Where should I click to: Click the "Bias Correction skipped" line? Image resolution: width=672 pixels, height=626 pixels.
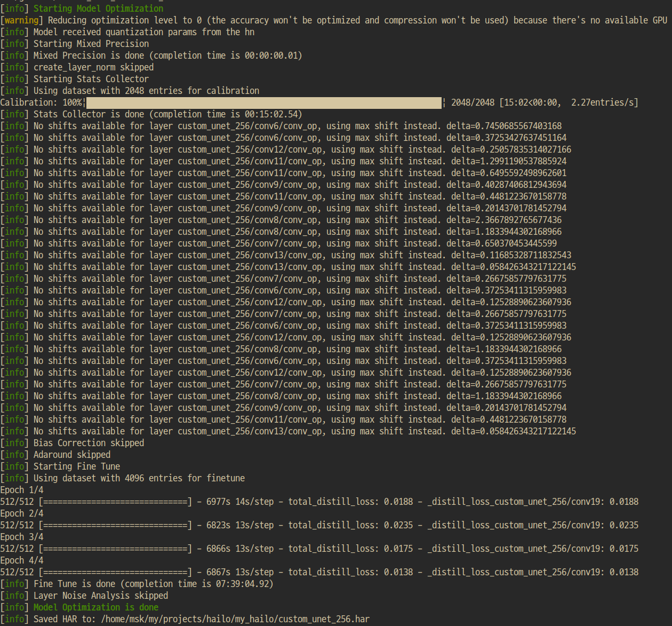[x=89, y=443]
